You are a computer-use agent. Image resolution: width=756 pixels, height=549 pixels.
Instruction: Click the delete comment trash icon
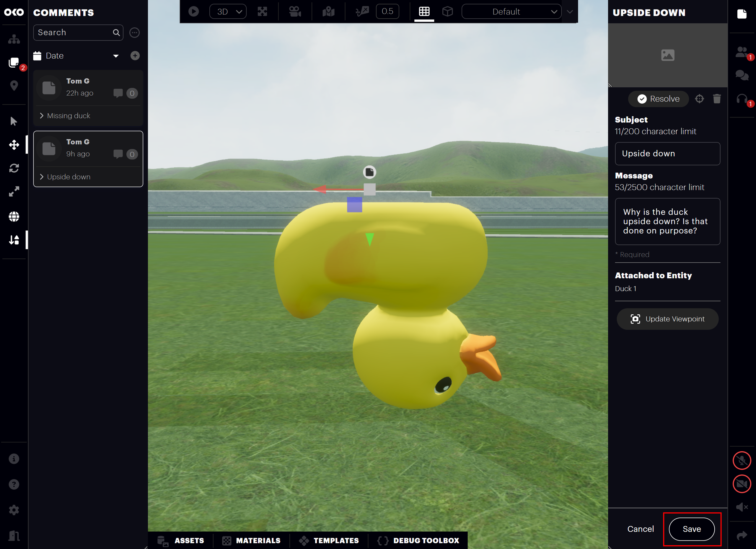click(717, 99)
